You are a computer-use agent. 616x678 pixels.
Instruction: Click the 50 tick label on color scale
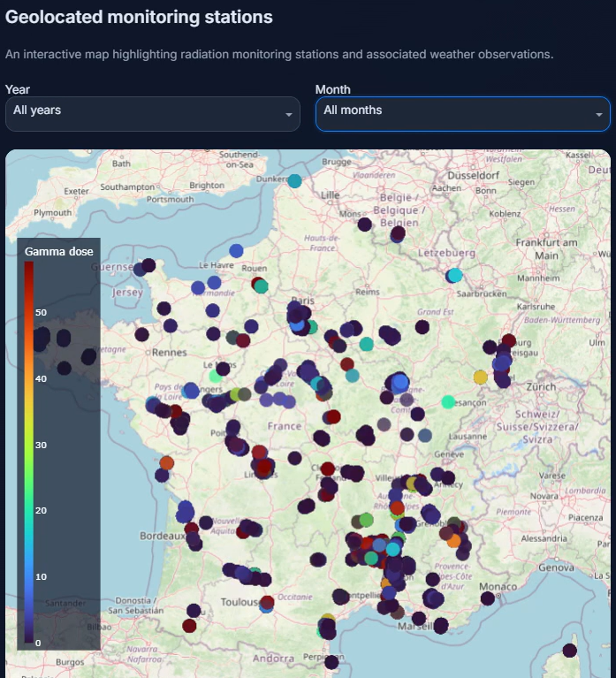41,312
